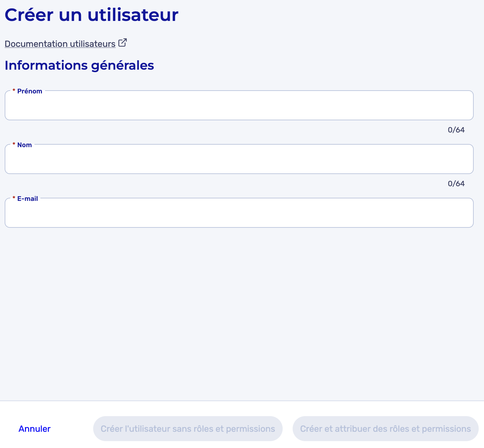Focus the Prénom input field
Image resolution: width=484 pixels, height=448 pixels.
point(239,105)
